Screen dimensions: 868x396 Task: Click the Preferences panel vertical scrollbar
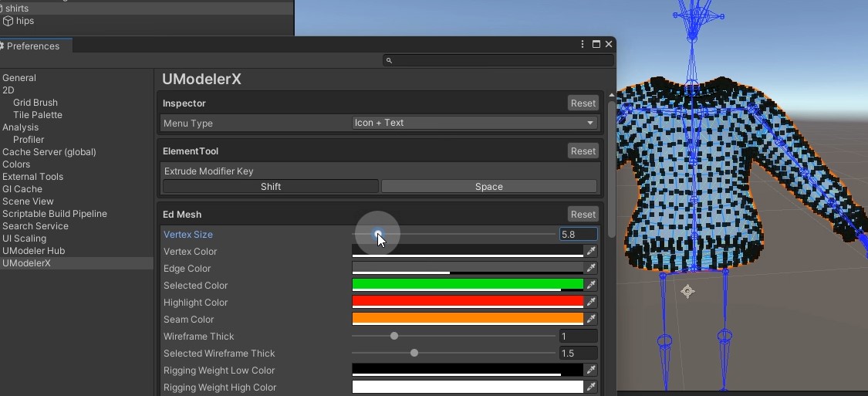click(x=611, y=168)
